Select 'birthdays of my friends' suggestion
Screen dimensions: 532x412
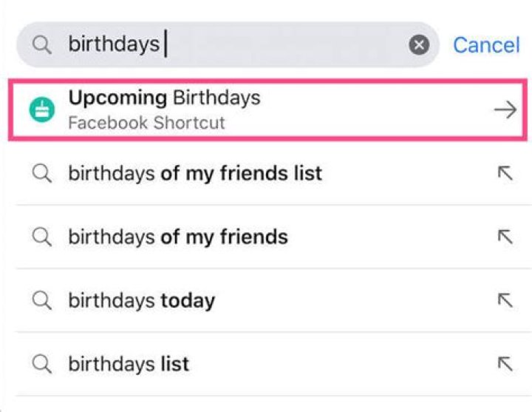(177, 237)
